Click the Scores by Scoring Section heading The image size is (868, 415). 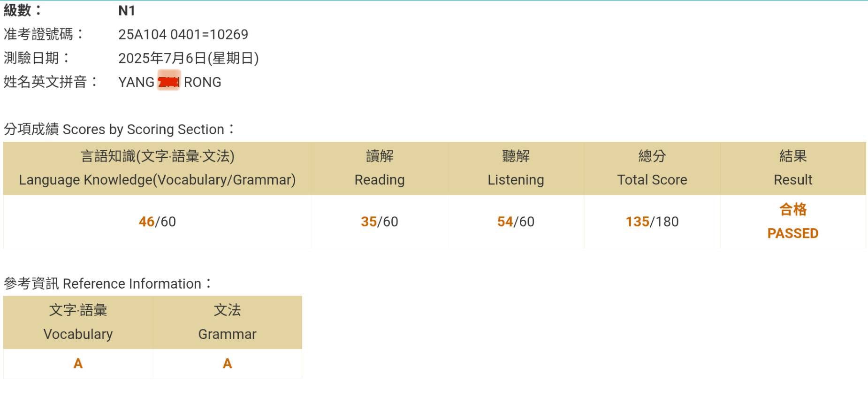coord(119,129)
